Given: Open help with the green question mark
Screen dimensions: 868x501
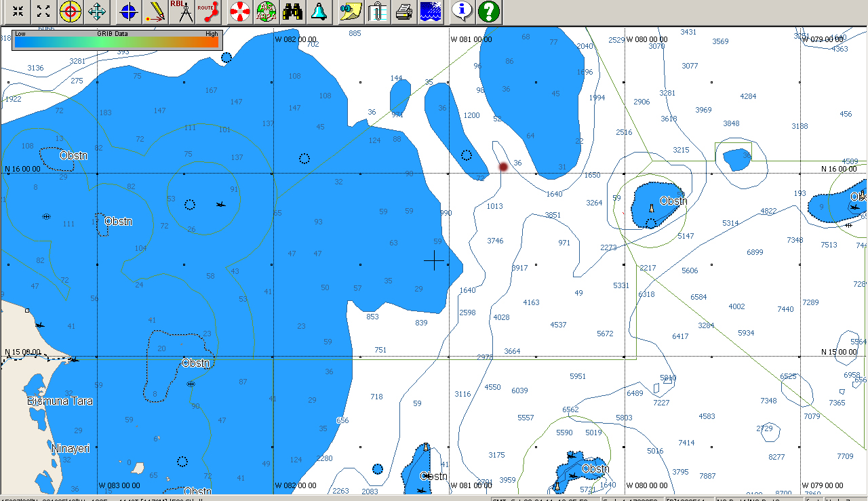Looking at the screenshot, I should 489,12.
